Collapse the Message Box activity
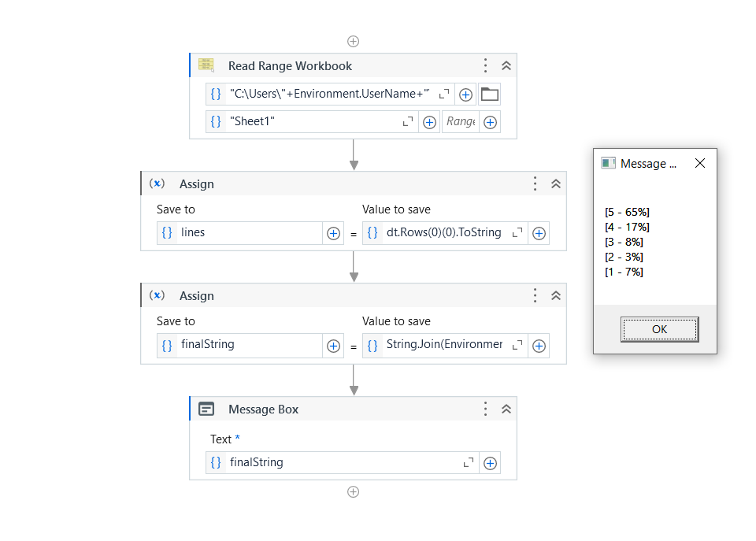756x541 pixels. tap(506, 409)
